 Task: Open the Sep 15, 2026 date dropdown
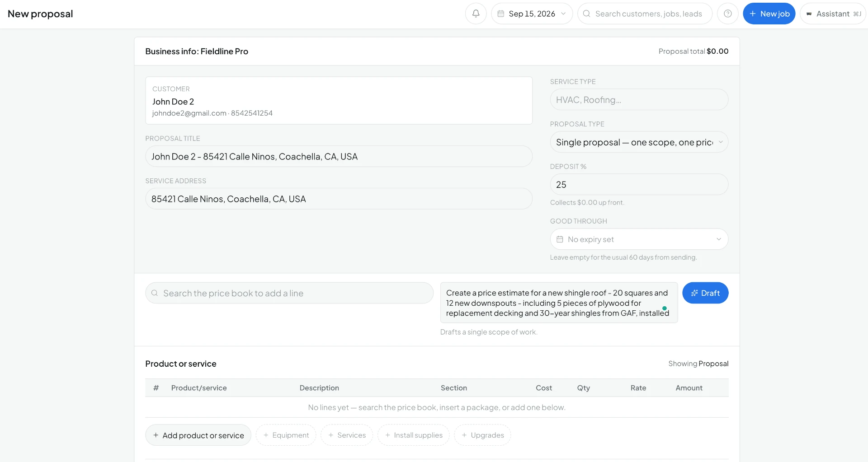532,14
